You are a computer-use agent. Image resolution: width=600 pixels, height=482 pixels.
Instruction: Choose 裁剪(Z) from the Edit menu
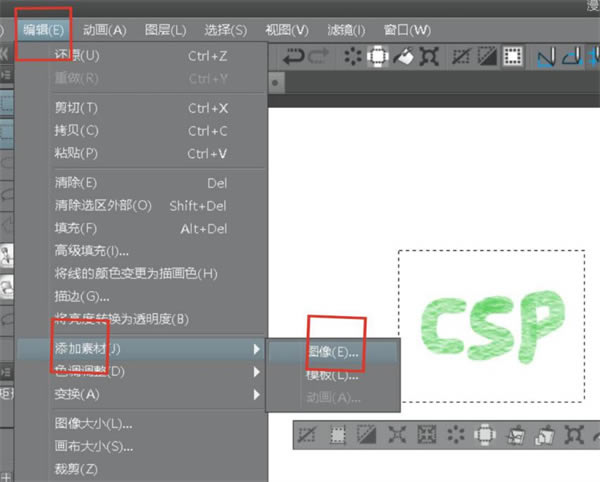coord(141,469)
